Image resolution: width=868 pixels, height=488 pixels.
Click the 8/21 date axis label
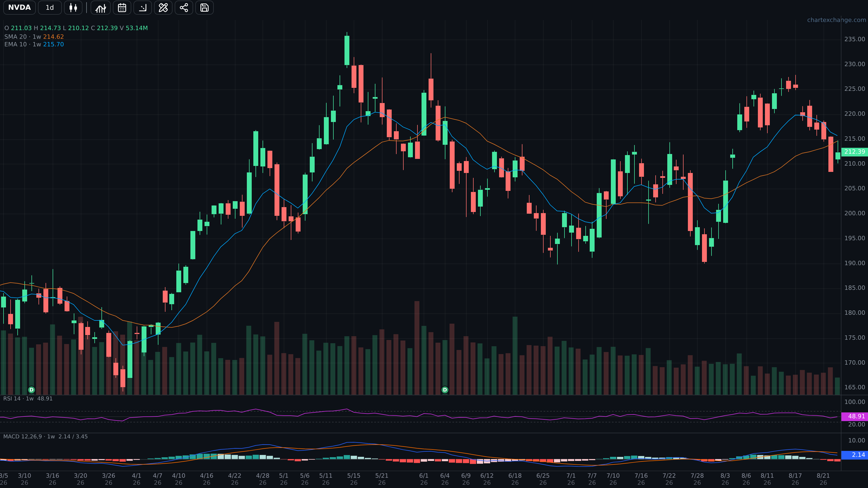(823, 479)
